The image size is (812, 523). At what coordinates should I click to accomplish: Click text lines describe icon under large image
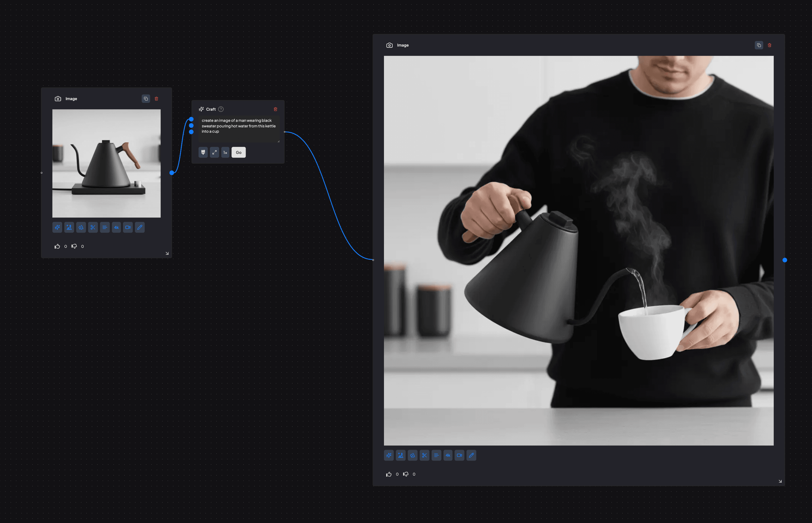tap(436, 456)
